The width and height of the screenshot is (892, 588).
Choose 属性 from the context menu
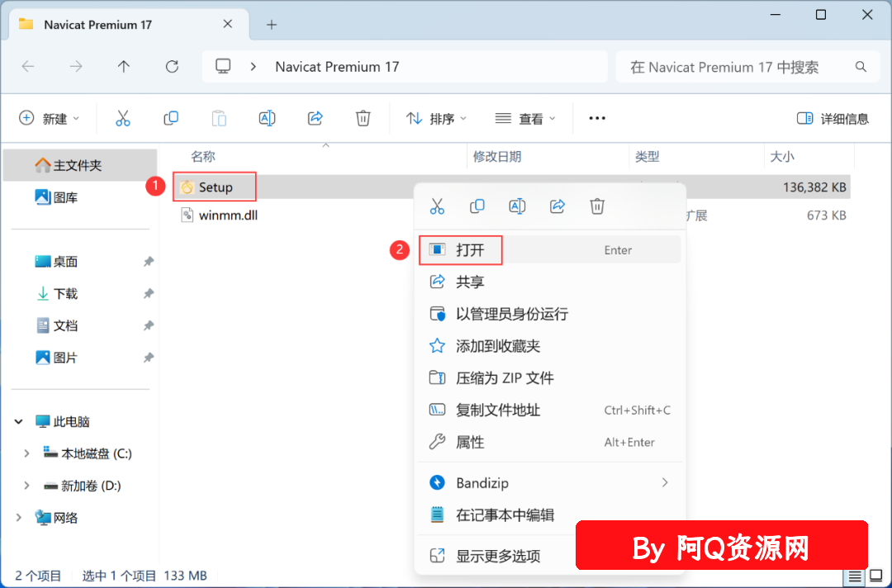(x=549, y=442)
